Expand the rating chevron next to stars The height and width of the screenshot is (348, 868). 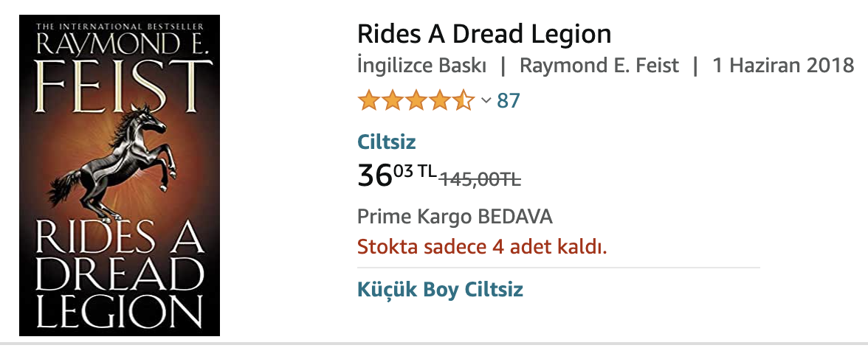pyautogui.click(x=486, y=100)
